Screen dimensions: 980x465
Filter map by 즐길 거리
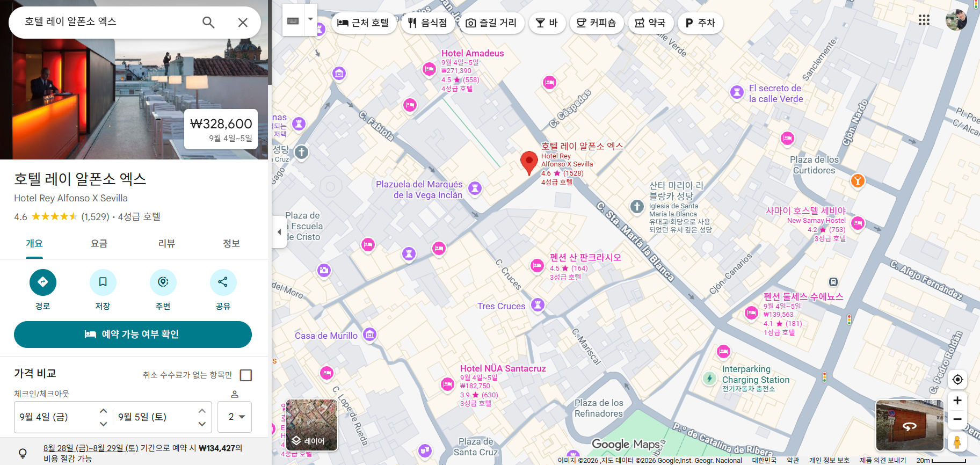[x=491, y=23]
